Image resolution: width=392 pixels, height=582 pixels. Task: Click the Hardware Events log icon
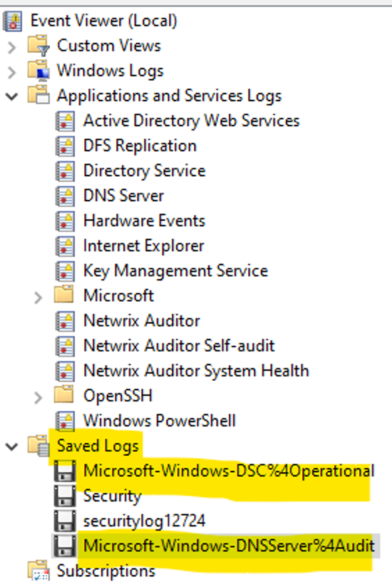click(x=65, y=221)
